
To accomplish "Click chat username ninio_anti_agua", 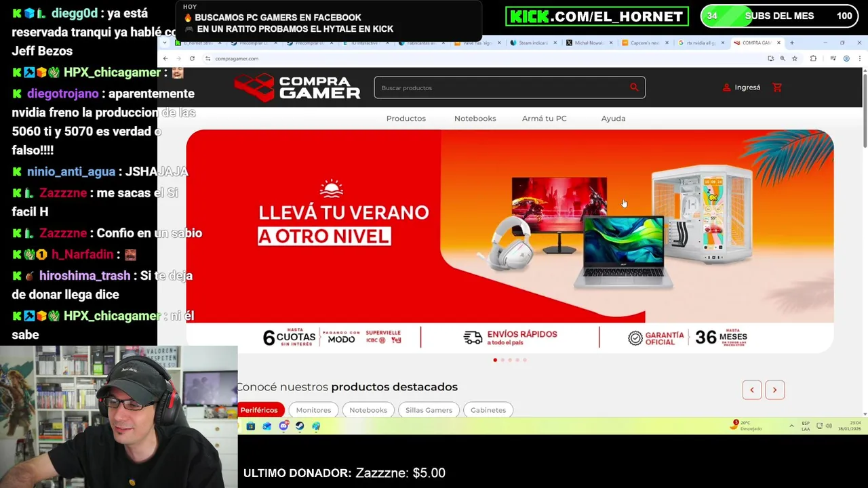I will [x=71, y=172].
